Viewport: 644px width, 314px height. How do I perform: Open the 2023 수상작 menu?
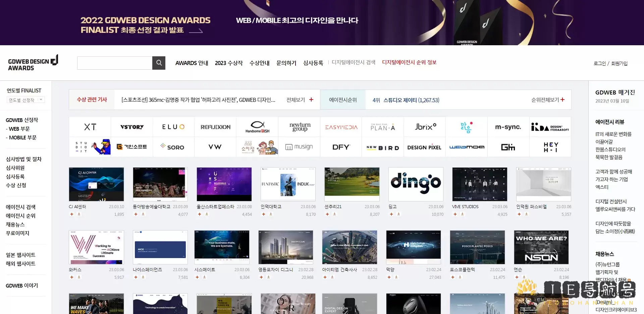229,63
